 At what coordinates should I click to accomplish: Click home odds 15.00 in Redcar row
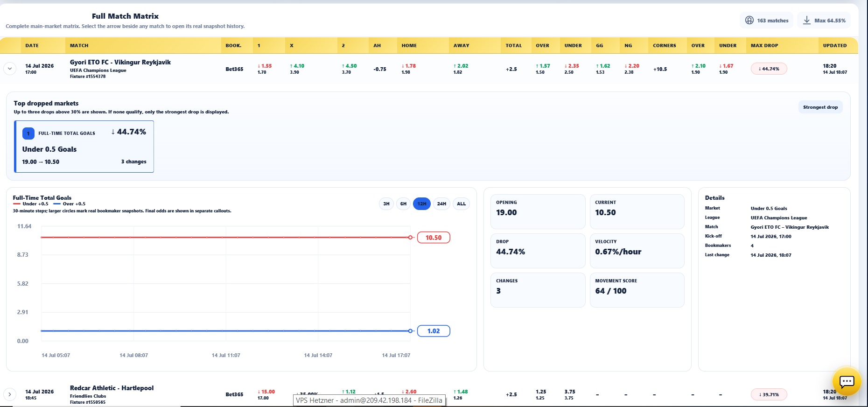click(266, 392)
